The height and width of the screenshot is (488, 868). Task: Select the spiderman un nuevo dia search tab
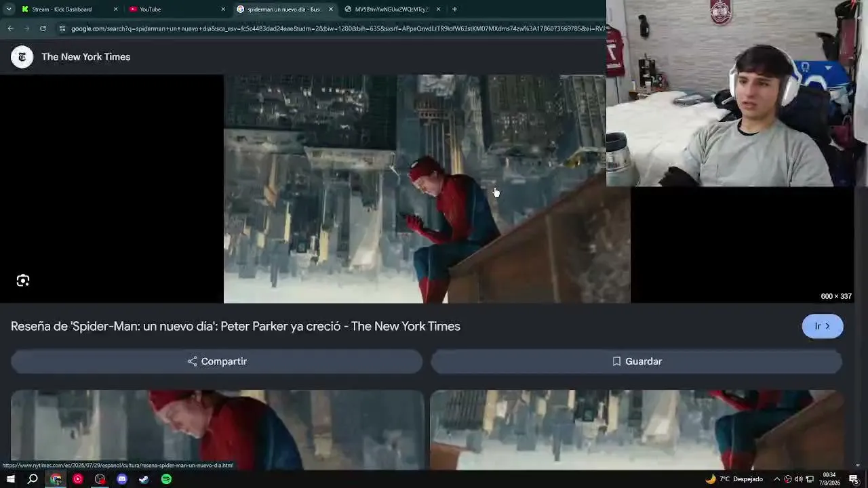coord(285,9)
